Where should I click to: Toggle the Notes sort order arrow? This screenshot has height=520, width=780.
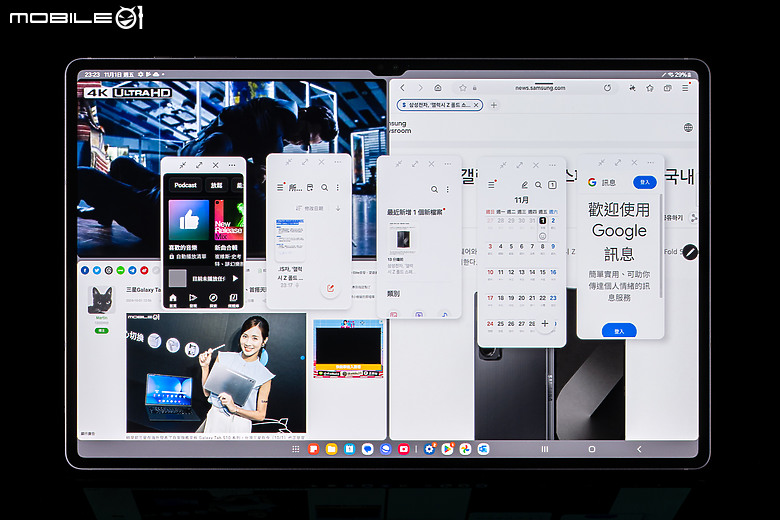coord(338,208)
